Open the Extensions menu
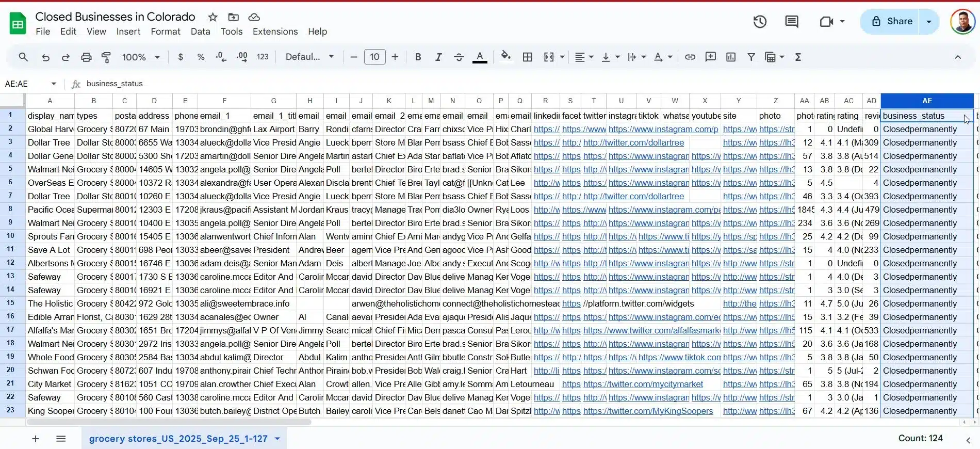980x449 pixels. click(275, 31)
